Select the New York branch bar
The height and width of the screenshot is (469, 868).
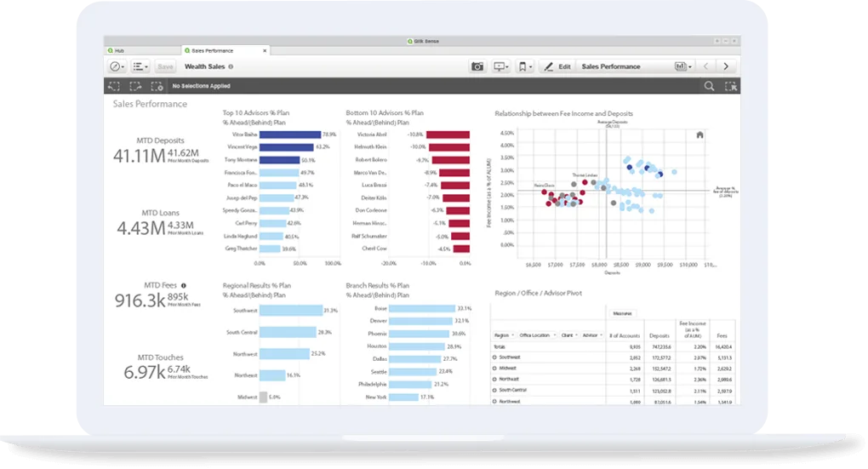[403, 398]
